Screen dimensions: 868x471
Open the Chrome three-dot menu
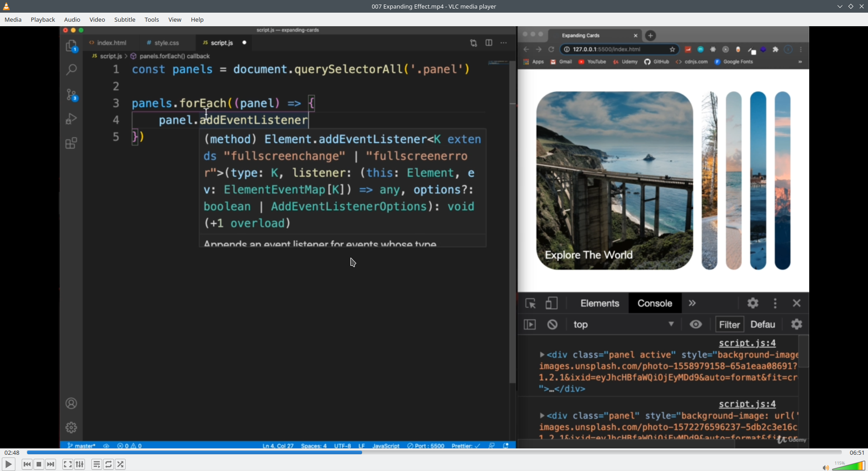[x=801, y=49]
